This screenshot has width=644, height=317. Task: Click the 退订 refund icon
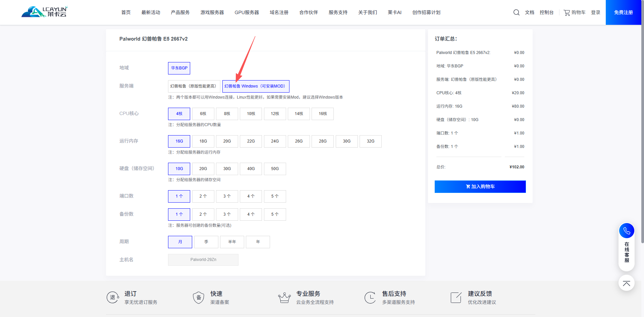tap(113, 297)
